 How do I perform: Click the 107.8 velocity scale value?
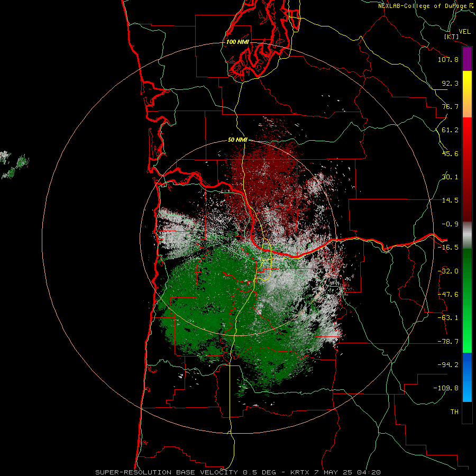pos(448,59)
